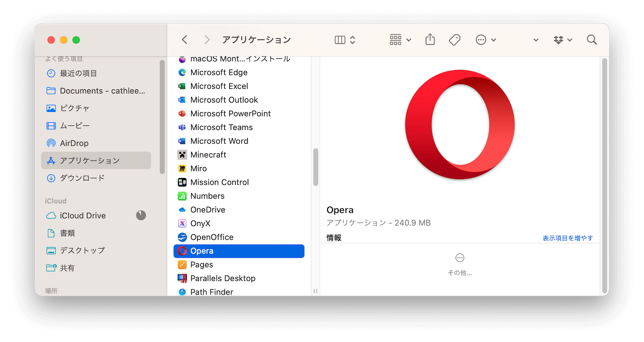Screen dimensions: 644x342
Task: Select ムービー in sidebar
Action: click(x=96, y=126)
